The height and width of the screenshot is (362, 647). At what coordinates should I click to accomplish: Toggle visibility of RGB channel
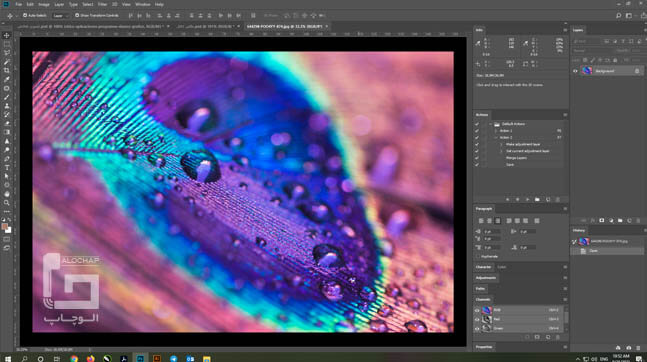coord(477,310)
